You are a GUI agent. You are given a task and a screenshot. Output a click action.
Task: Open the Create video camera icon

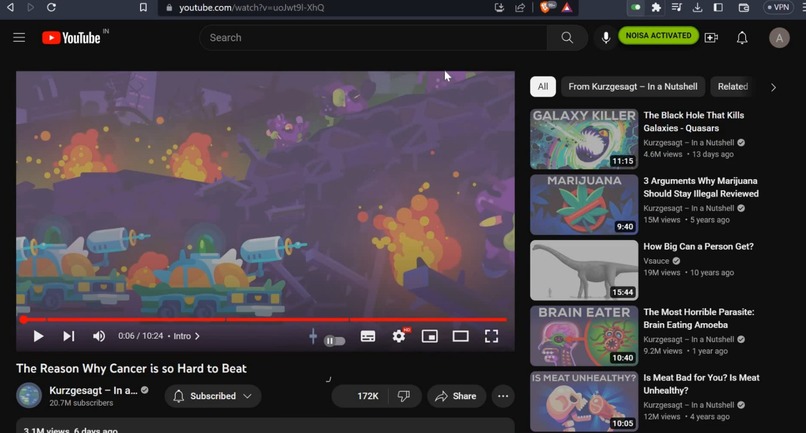(x=711, y=38)
